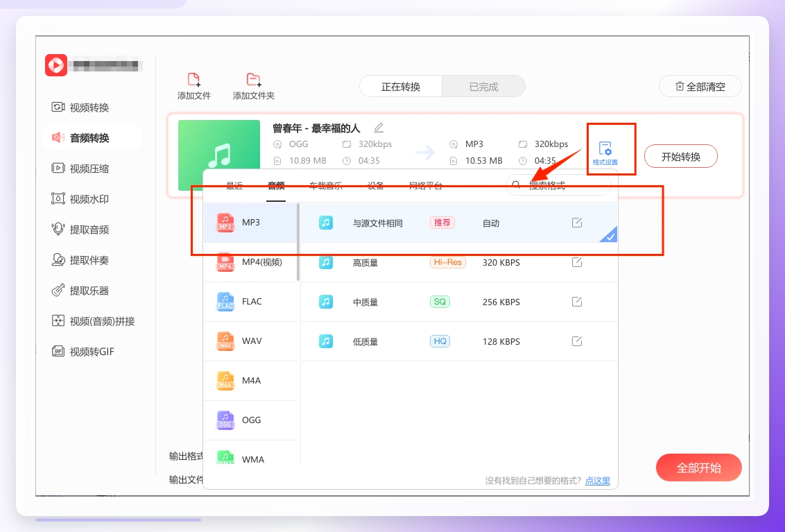
Task: Switch to the 车载音乐 format tab
Action: click(326, 186)
